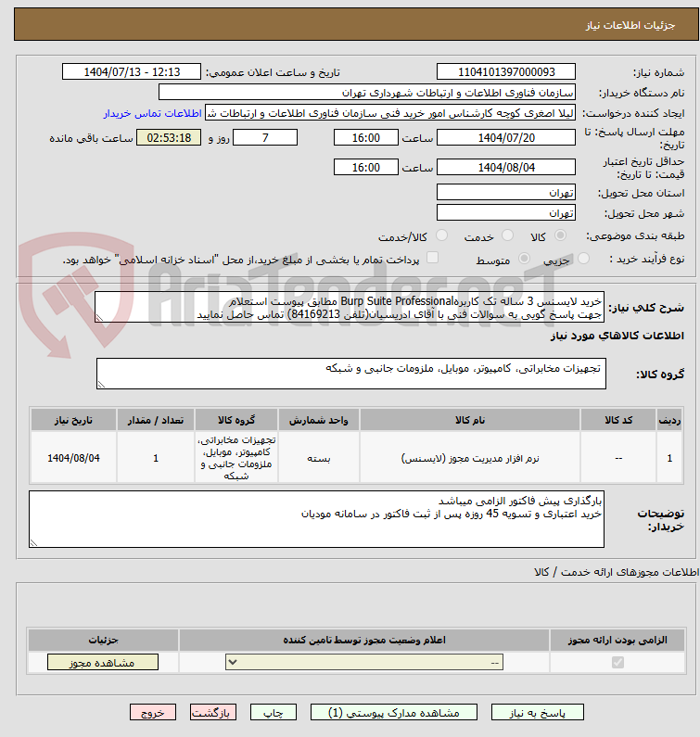The image size is (700, 737).
Task: Click the جزئیات column header in permits table
Action: point(103,641)
